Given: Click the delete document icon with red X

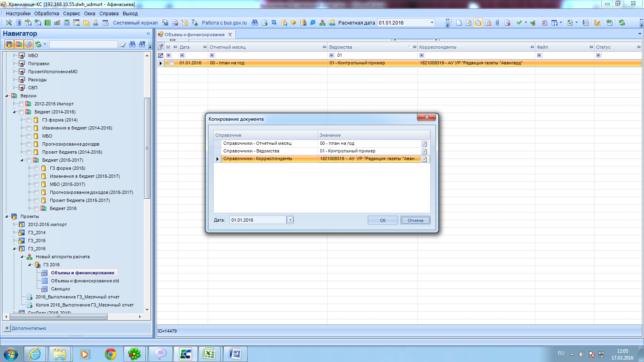Looking at the screenshot, I should coord(507,23).
